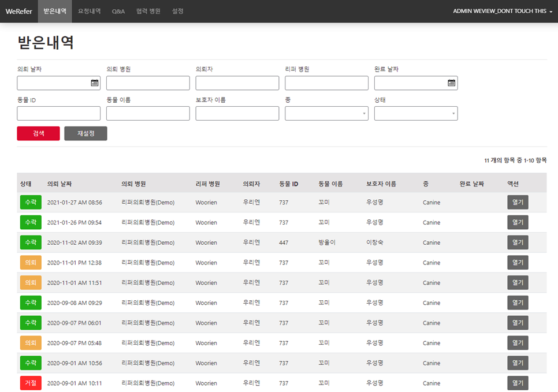Click 의뢰 status badge for 2020-11-01 PM 12:38
The height and width of the screenshot is (392, 558).
point(31,263)
